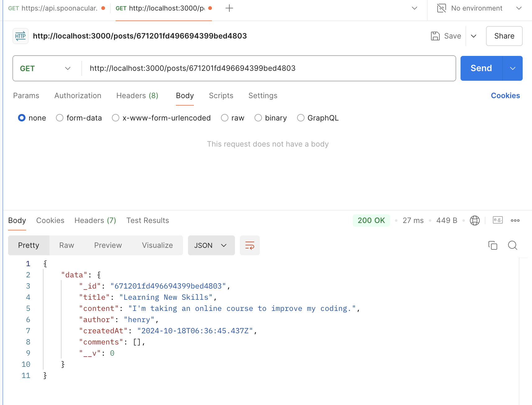532x405 pixels.
Task: Open the Scripts tab
Action: (221, 96)
